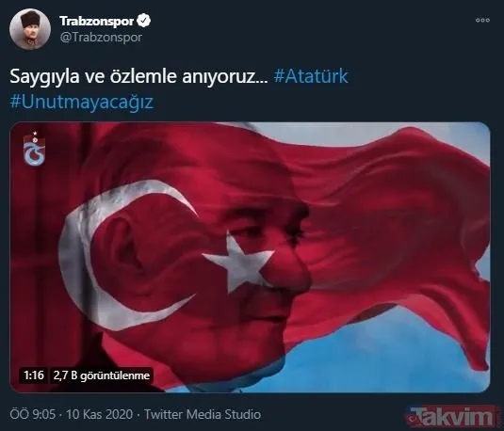Open the tweet options three-dot menu
This screenshot has height=431, width=504.
pyautogui.click(x=482, y=21)
